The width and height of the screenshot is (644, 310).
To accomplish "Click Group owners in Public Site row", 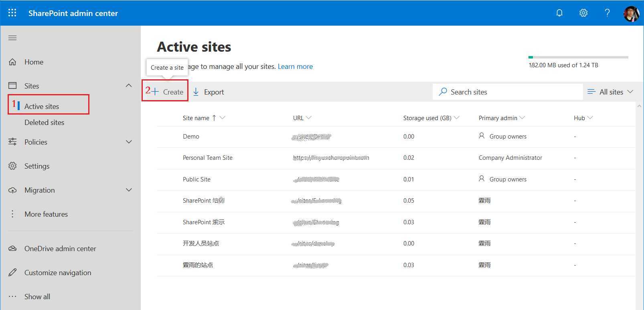I will pos(508,179).
